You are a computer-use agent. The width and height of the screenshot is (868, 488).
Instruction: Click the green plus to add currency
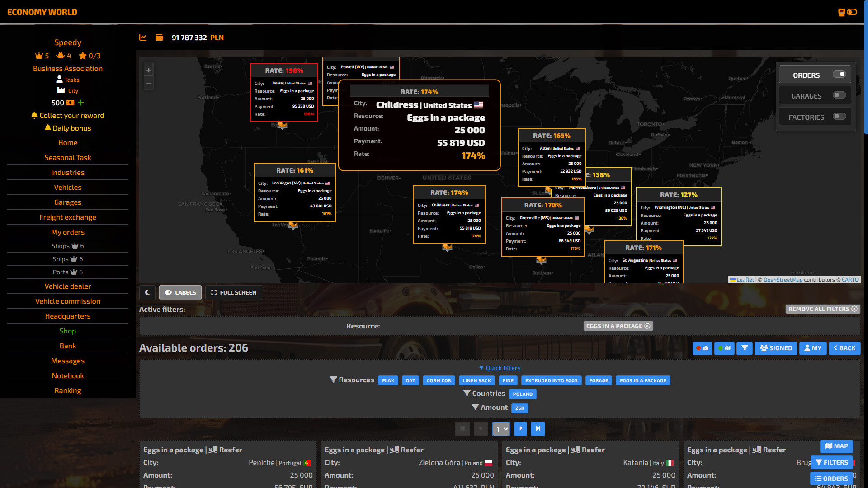click(81, 103)
